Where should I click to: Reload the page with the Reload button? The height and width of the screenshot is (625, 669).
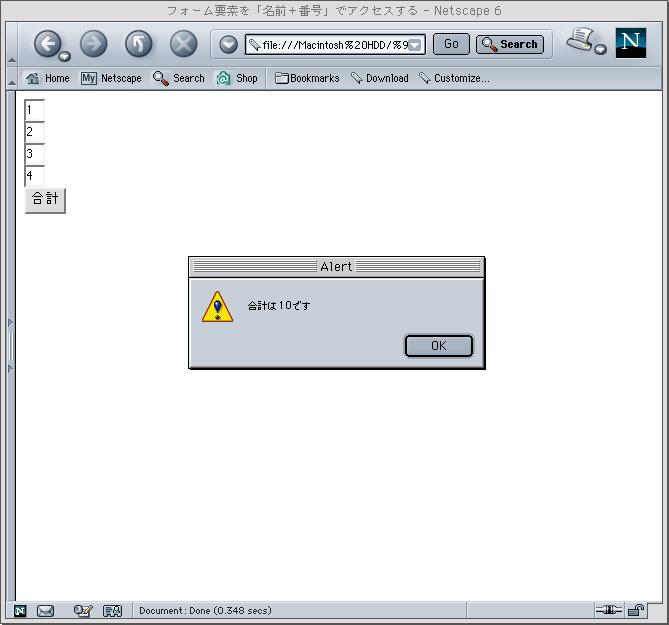click(139, 44)
